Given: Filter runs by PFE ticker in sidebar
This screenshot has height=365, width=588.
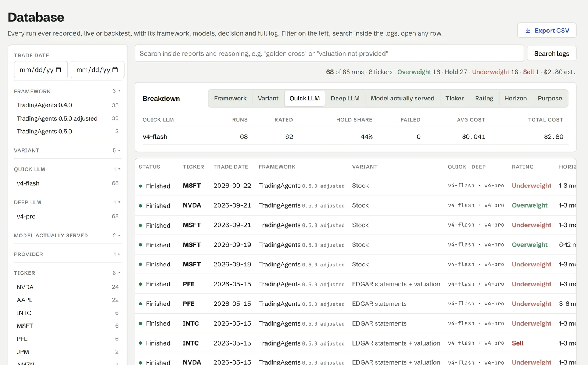Looking at the screenshot, I should coord(68,339).
